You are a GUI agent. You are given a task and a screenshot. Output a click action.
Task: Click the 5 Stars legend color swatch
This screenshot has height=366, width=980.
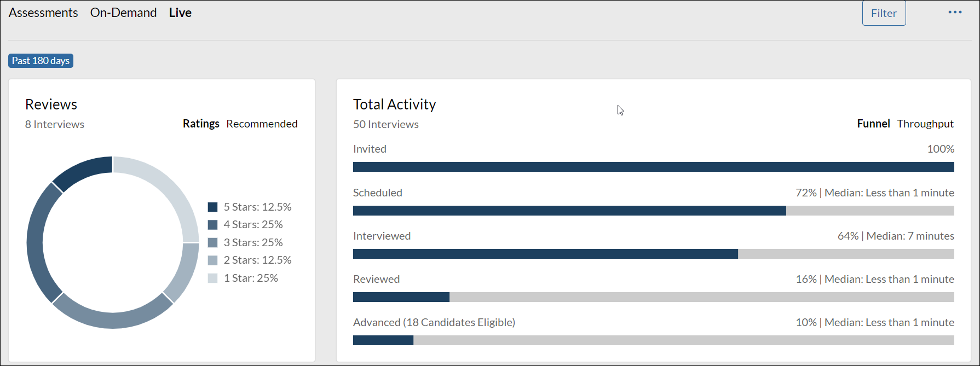213,207
